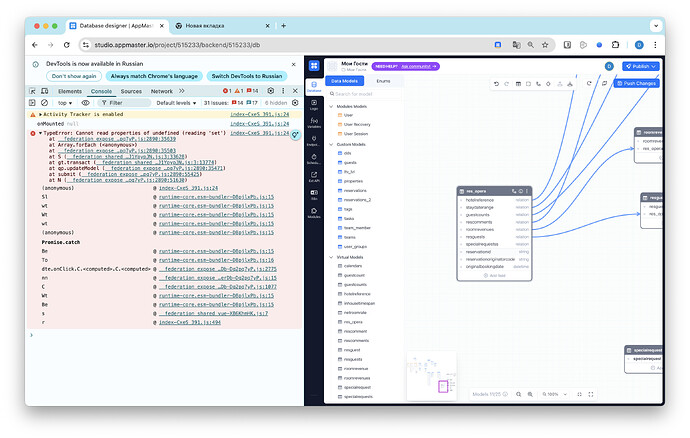Activate DevTools inspect element picker
Viewport: 690px width, 438px height.
coord(33,91)
